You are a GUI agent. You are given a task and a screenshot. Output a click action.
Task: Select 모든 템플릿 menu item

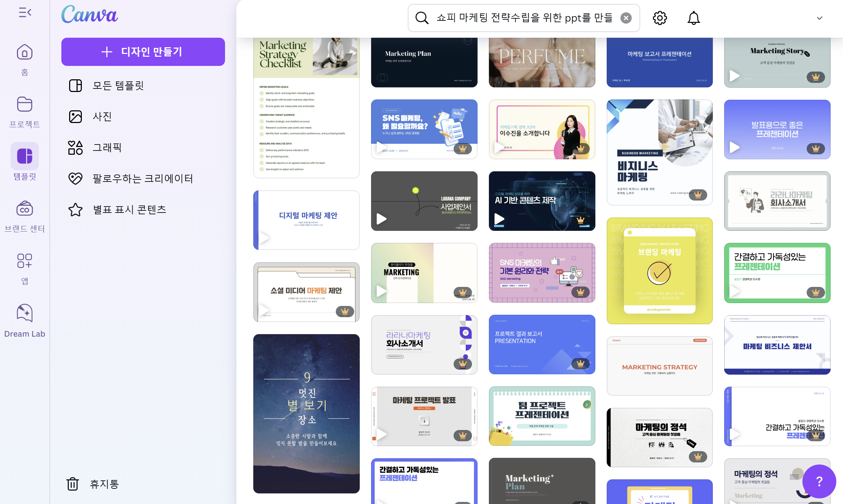tap(143, 86)
